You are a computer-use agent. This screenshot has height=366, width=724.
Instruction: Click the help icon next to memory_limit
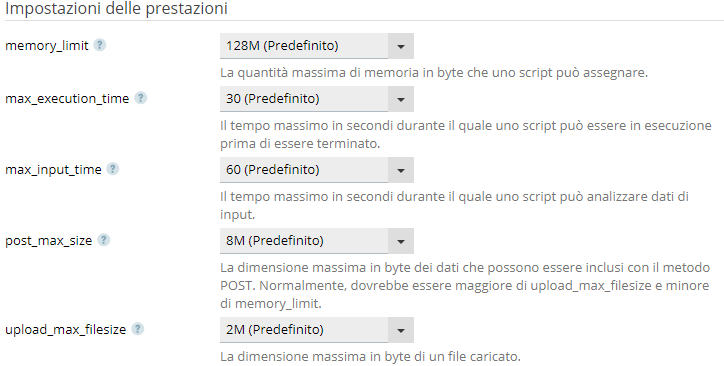[x=100, y=45]
